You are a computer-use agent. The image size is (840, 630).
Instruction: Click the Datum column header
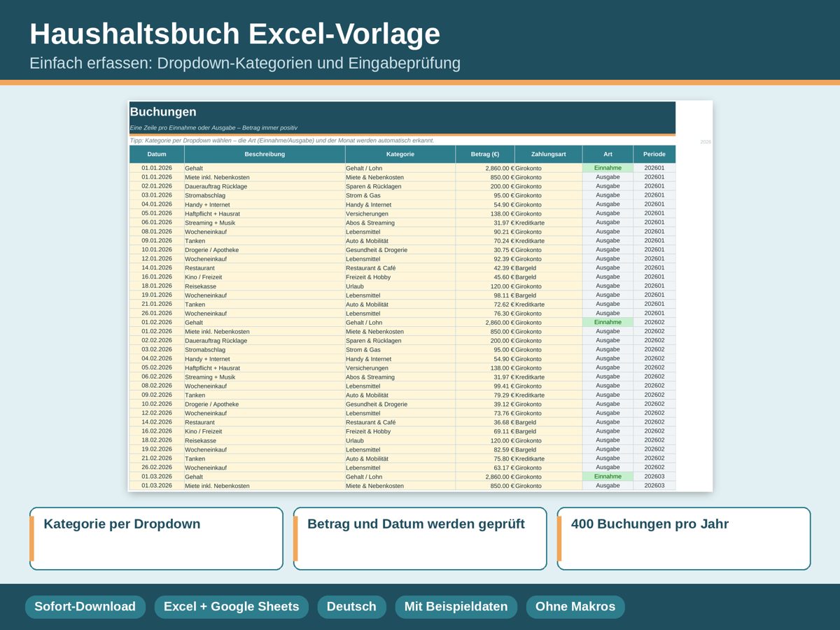157,154
